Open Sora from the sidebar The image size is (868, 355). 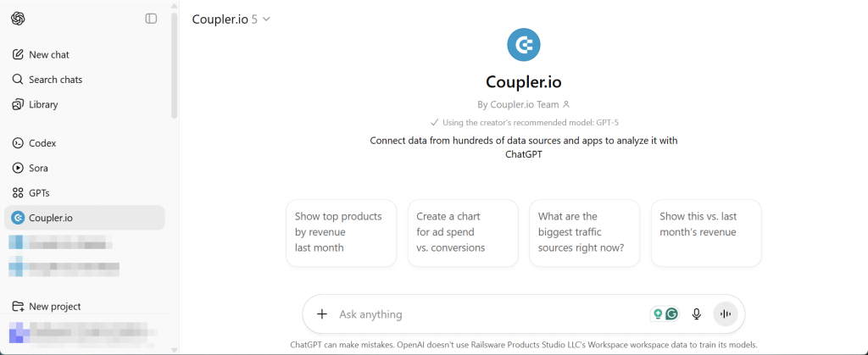coord(38,168)
